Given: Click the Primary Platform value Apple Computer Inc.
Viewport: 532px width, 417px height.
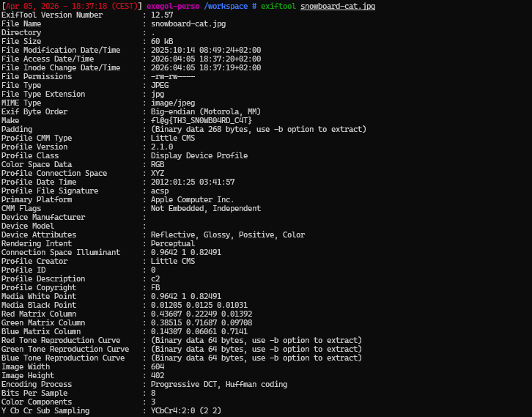Looking at the screenshot, I should [193, 199].
